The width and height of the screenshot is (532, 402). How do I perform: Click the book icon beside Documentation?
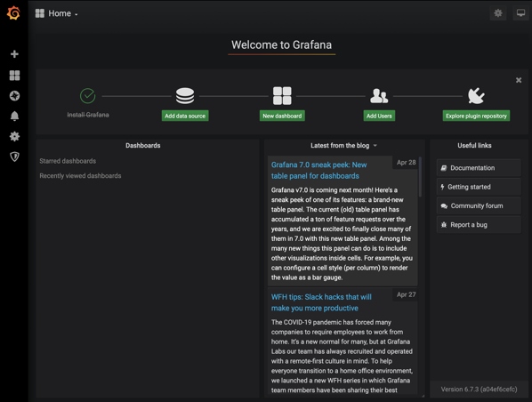coord(443,168)
